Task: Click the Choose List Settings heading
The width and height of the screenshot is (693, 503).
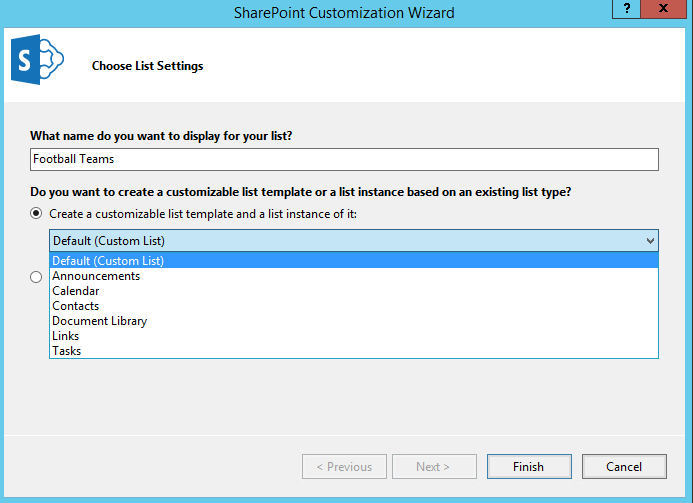Action: [148, 66]
